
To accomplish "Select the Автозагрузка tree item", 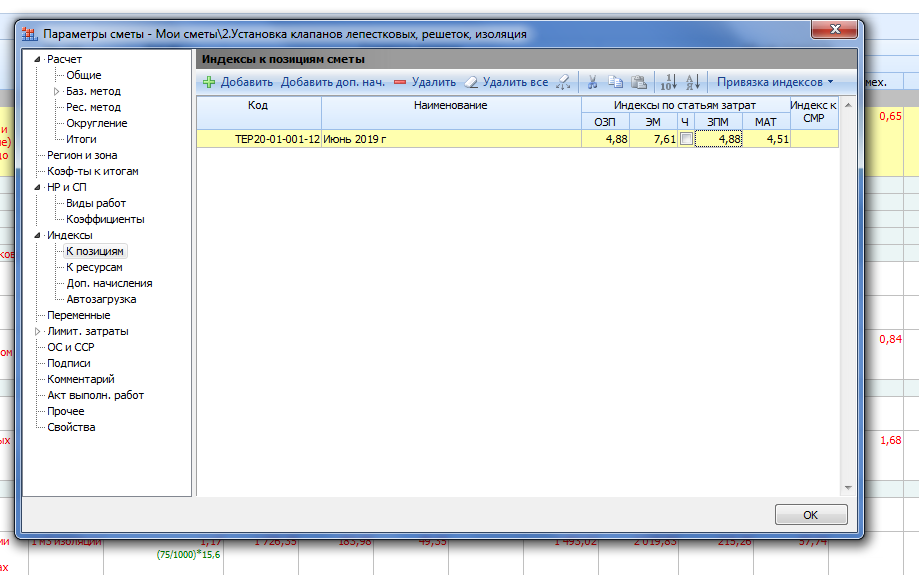I will click(101, 299).
